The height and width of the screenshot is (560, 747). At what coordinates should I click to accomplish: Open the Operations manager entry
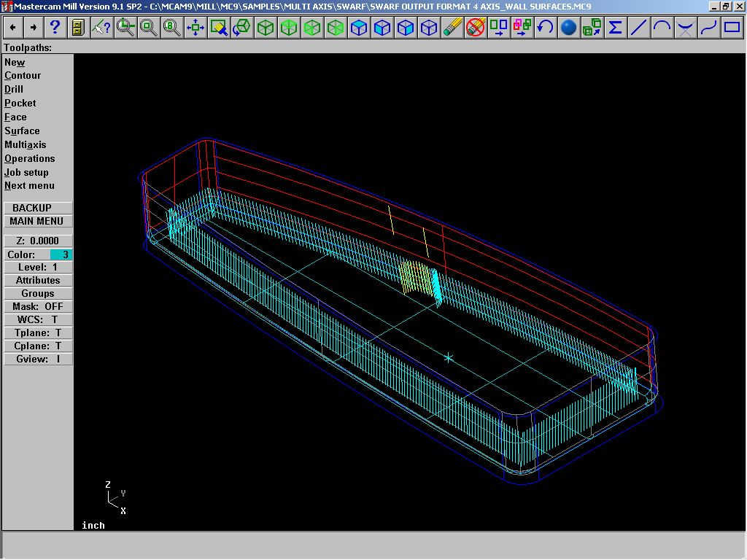tap(30, 158)
